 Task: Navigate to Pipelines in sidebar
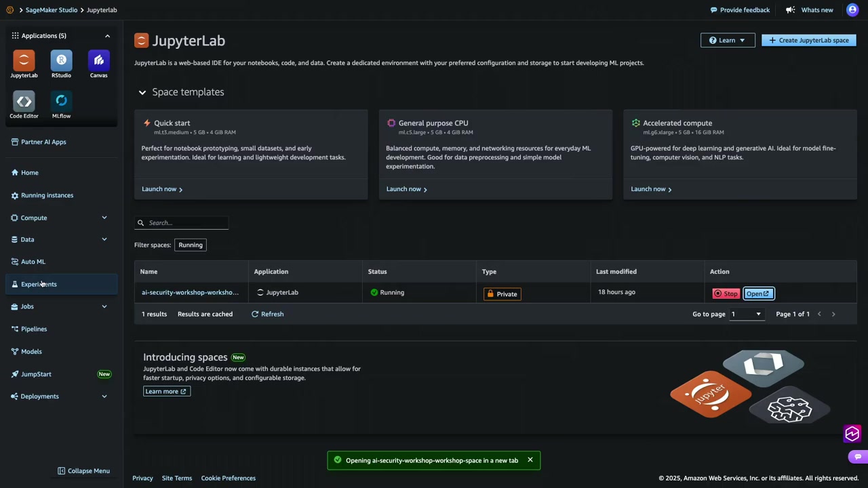pyautogui.click(x=34, y=329)
